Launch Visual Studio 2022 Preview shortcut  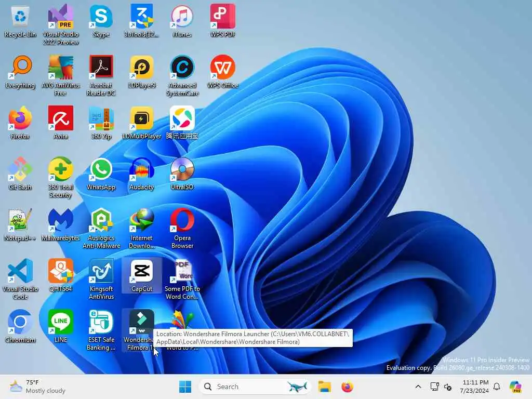coord(61,24)
